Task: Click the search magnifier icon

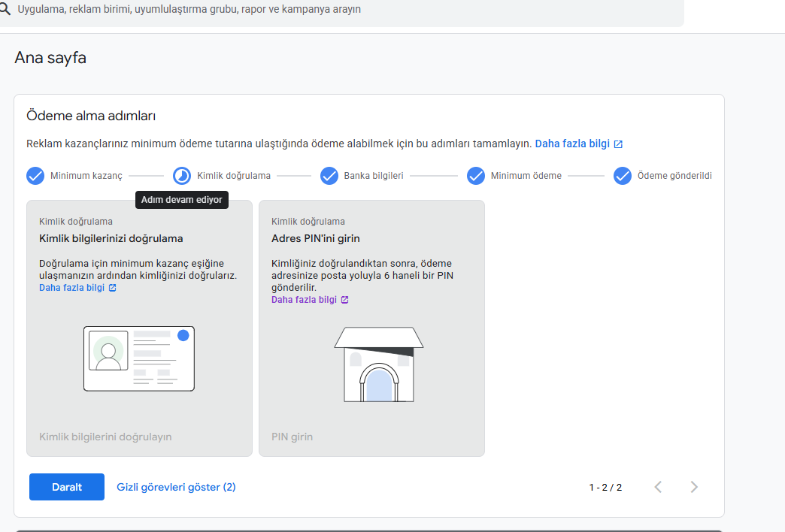Action: (x=5, y=9)
